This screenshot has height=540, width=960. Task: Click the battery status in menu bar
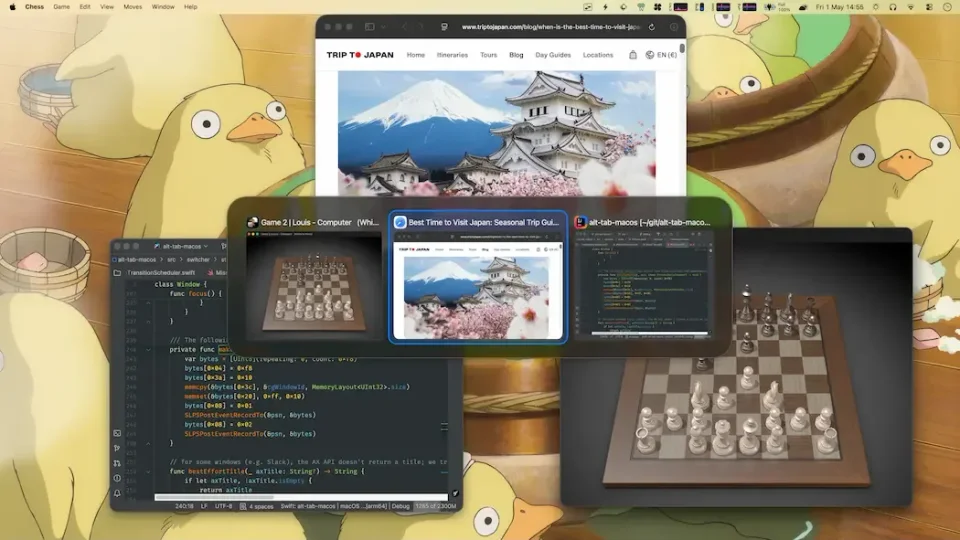pos(776,7)
